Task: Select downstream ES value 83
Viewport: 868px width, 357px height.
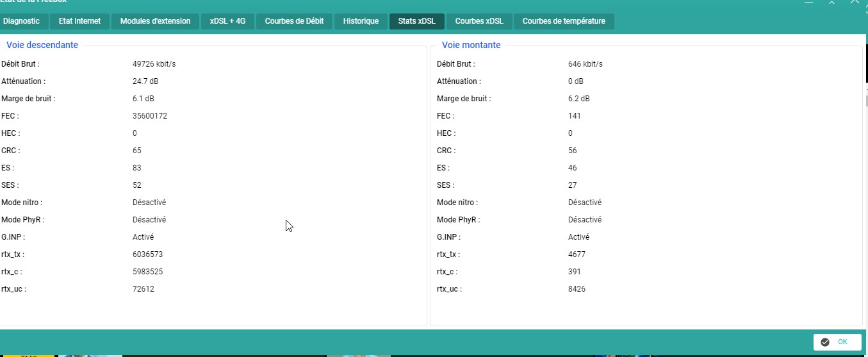Action: 136,168
